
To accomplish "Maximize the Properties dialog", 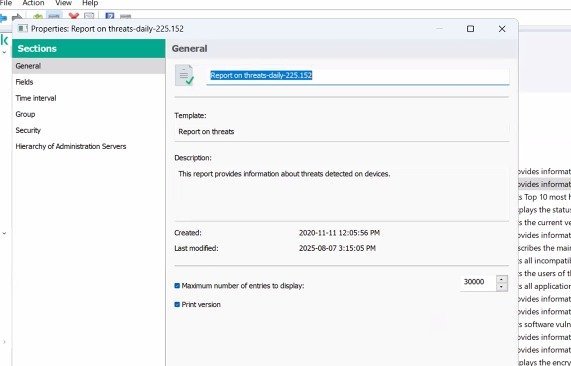I will 470,28.
